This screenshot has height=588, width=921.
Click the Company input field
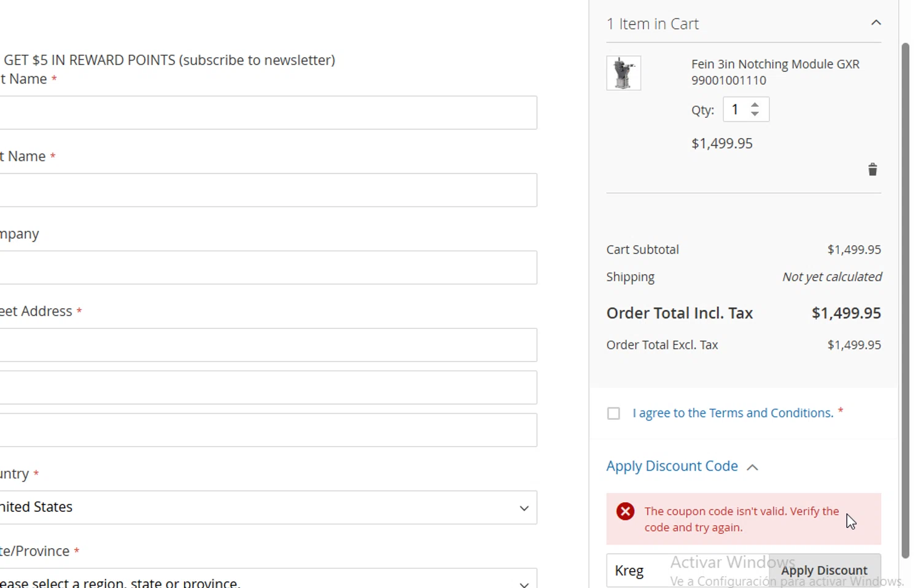pos(268,267)
